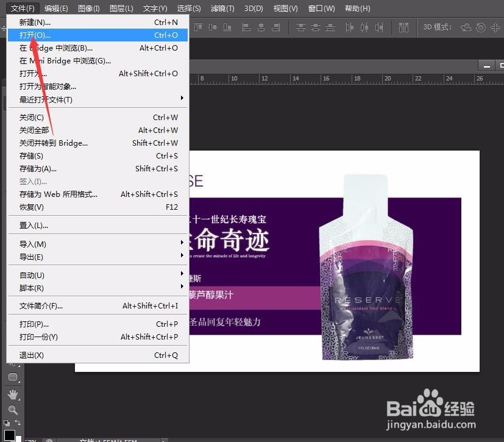The image size is (504, 442).
Task: Select the Hand tool
Action: (x=13, y=394)
